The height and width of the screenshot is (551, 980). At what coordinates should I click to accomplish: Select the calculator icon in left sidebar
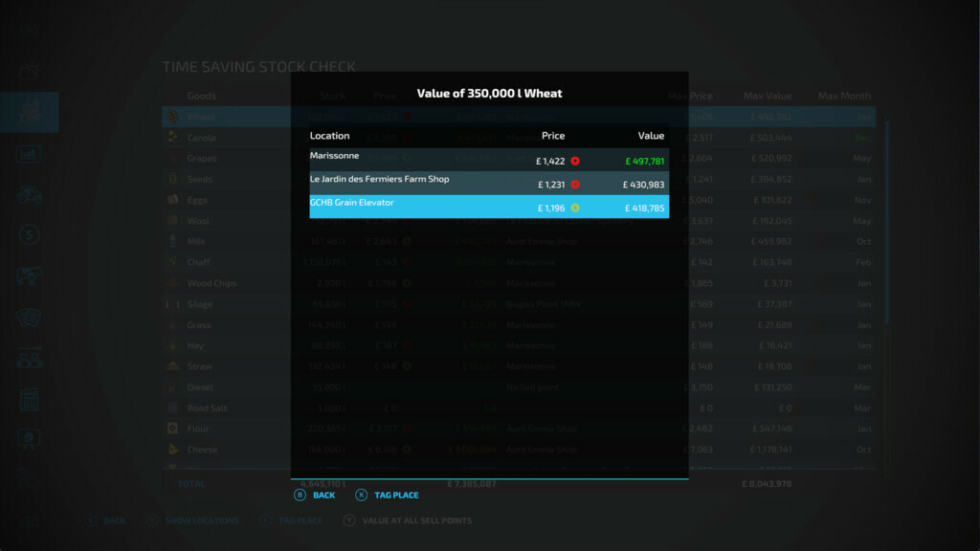click(29, 399)
